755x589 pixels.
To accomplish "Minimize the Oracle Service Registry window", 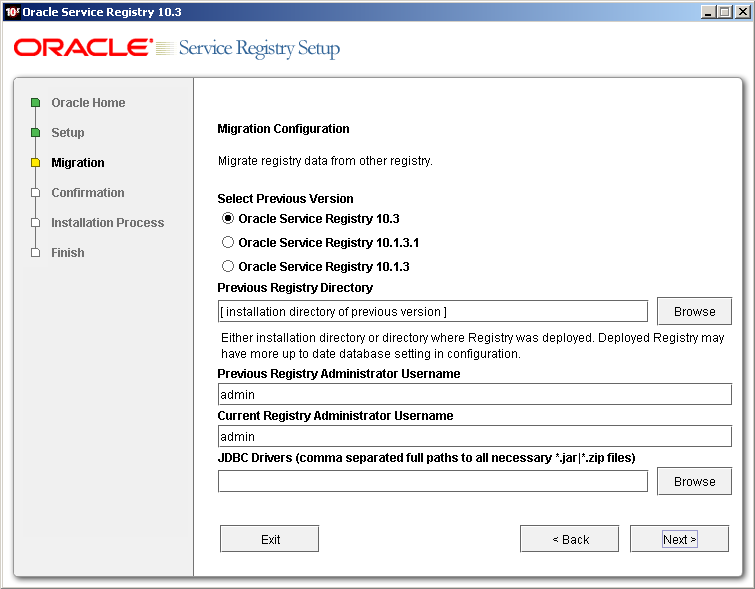I will pyautogui.click(x=707, y=12).
